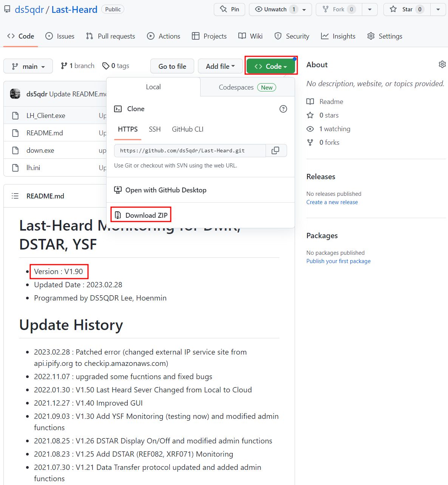Screen dimensions: 448x485
Task: Toggle the green Code dropdown button
Action: pyautogui.click(x=271, y=66)
